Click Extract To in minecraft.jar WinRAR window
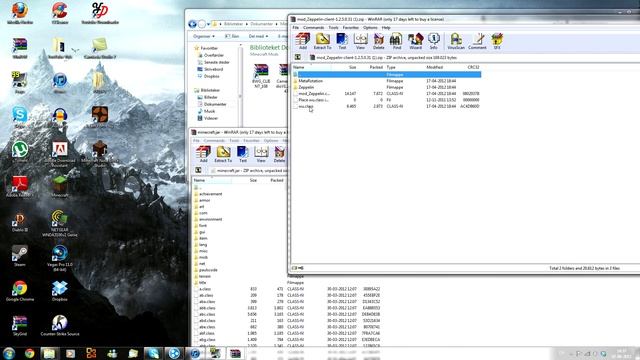This screenshot has height=360, width=640. coord(223,154)
